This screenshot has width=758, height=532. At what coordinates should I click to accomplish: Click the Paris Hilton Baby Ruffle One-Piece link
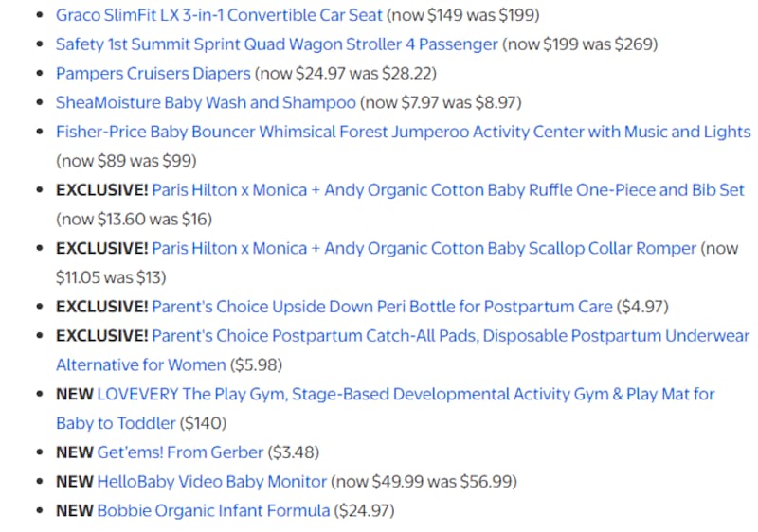(x=448, y=190)
